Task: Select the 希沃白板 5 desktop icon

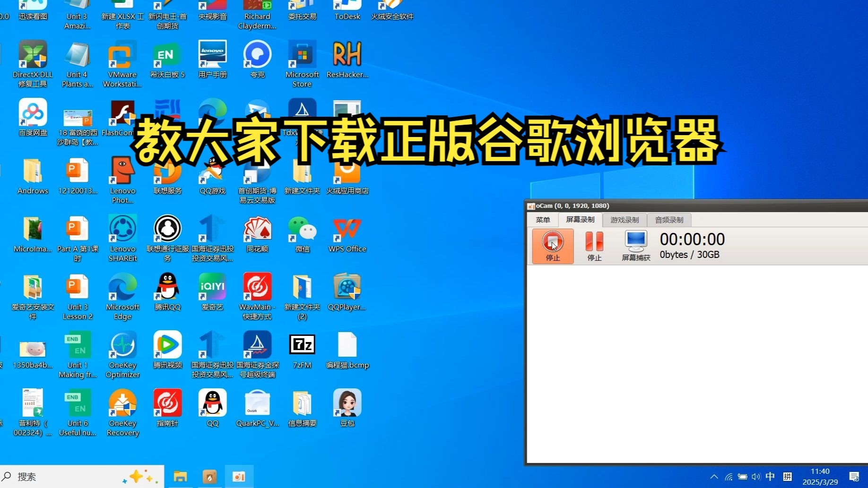Action: click(167, 60)
